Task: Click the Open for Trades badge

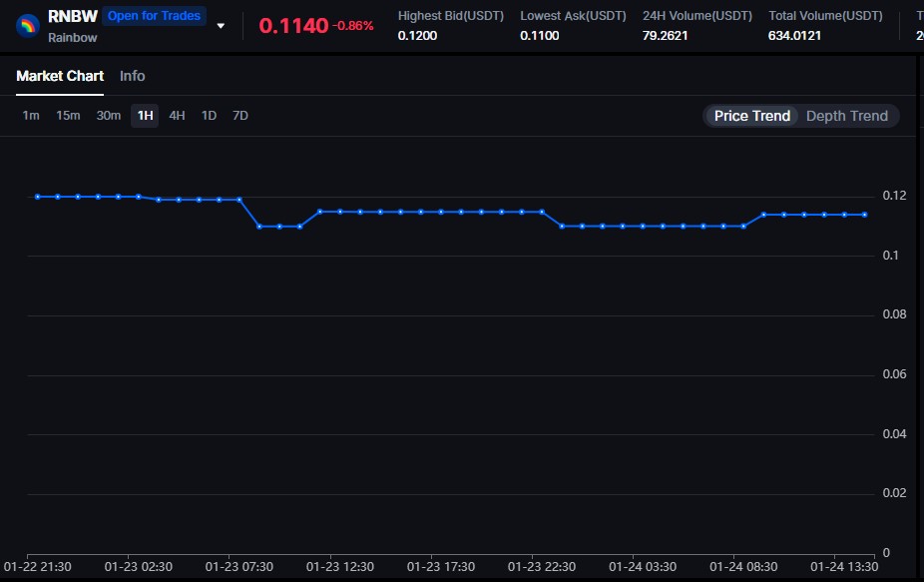Action: pos(154,16)
